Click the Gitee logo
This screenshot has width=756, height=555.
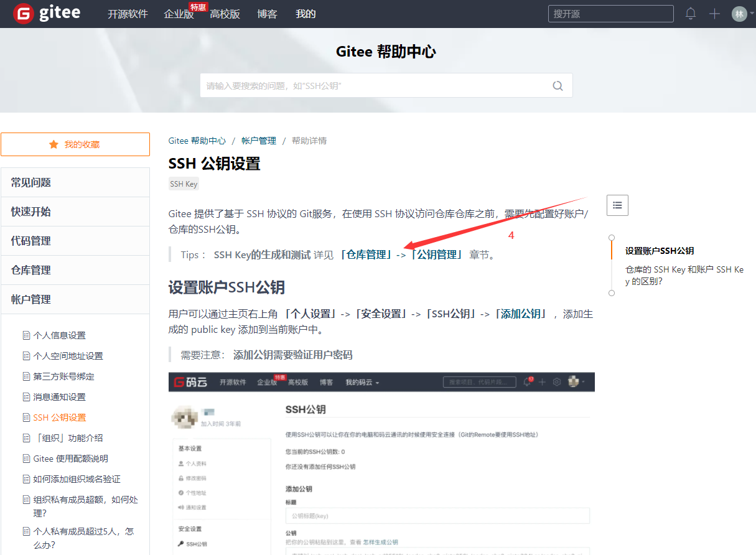(47, 14)
